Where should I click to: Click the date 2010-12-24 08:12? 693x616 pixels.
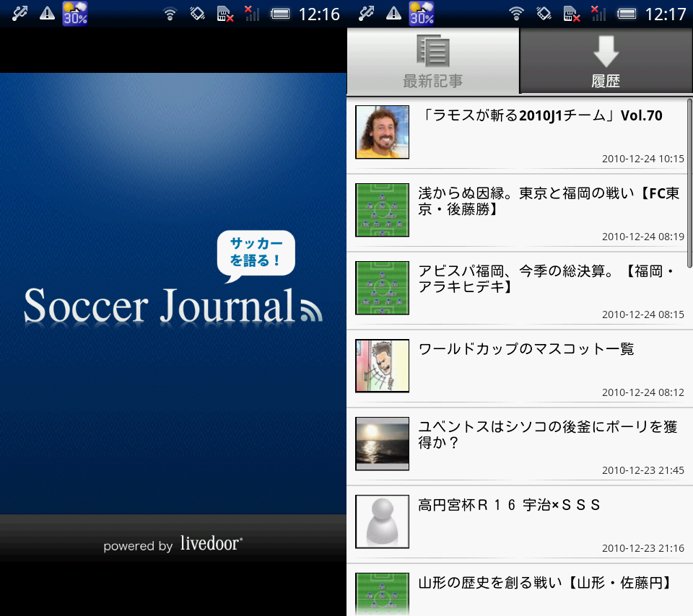[x=642, y=392]
